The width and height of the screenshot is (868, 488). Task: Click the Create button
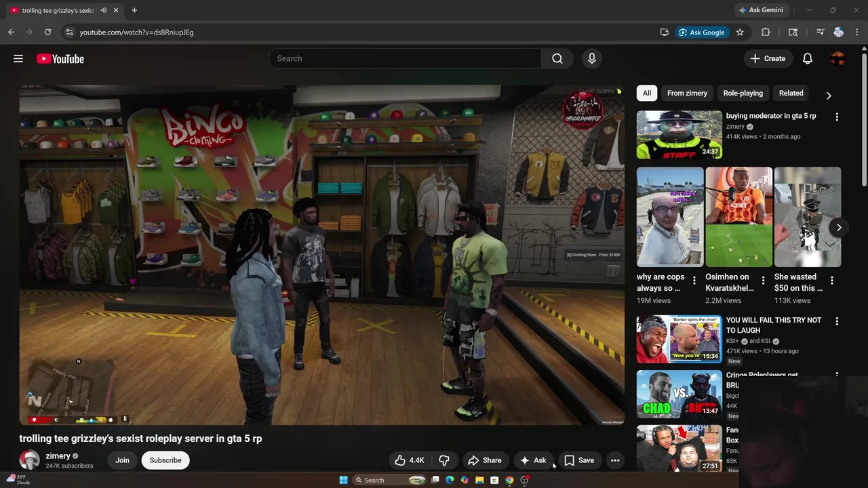click(768, 59)
